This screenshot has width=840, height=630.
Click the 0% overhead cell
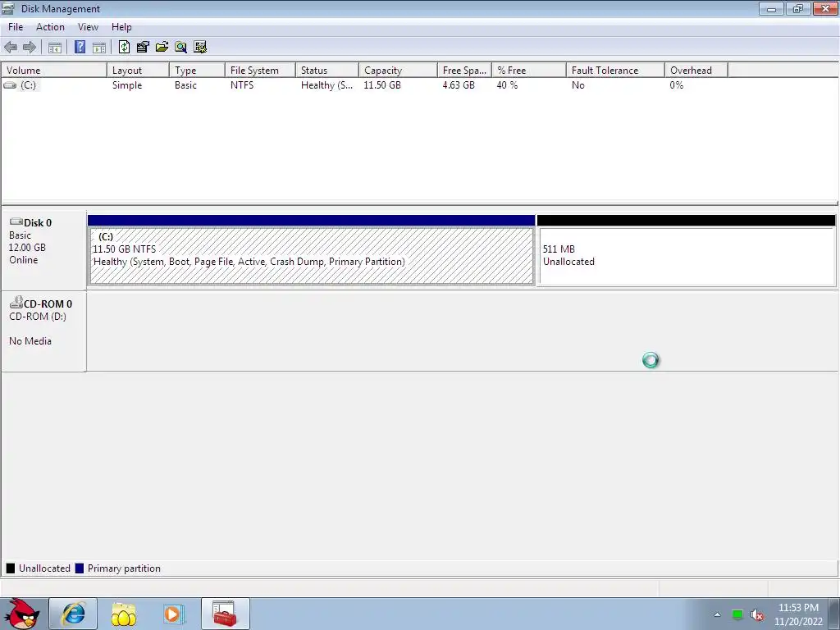coord(677,85)
